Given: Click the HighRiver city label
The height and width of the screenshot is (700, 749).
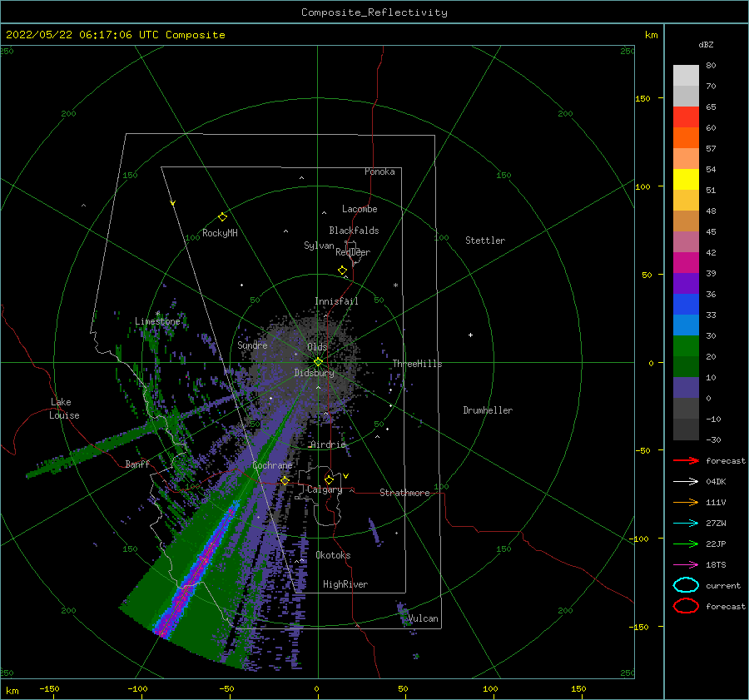Looking at the screenshot, I should 345,584.
